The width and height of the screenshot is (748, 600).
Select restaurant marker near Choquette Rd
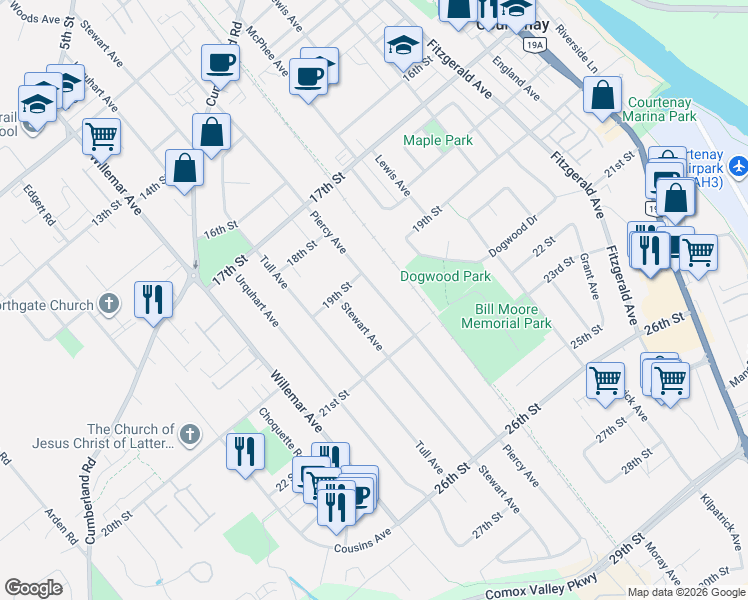(x=245, y=453)
